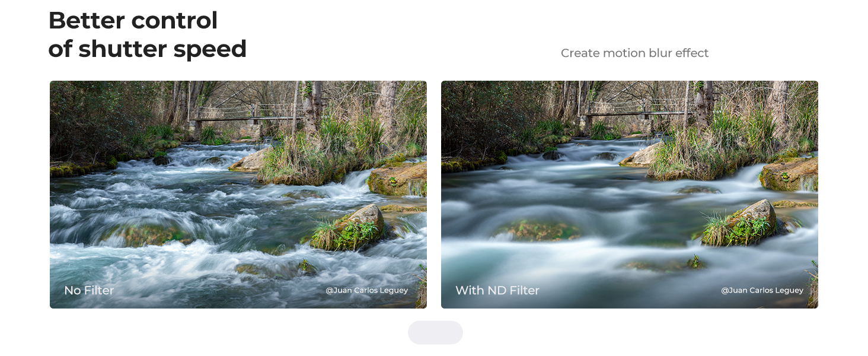The height and width of the screenshot is (356, 868).
Task: Click the @Juan Carlos Leguey credit on left photo
Action: pos(366,291)
